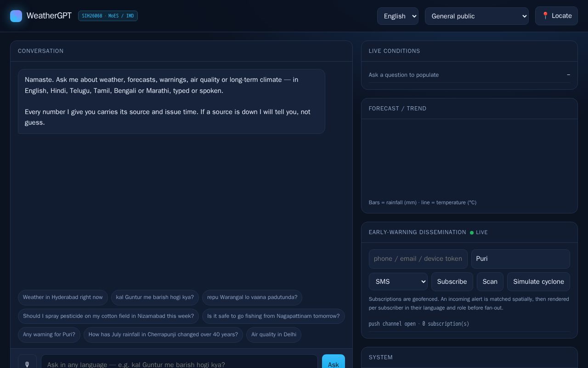The image size is (588, 368).
Task: Click the SYSTEM panel heading
Action: point(381,357)
